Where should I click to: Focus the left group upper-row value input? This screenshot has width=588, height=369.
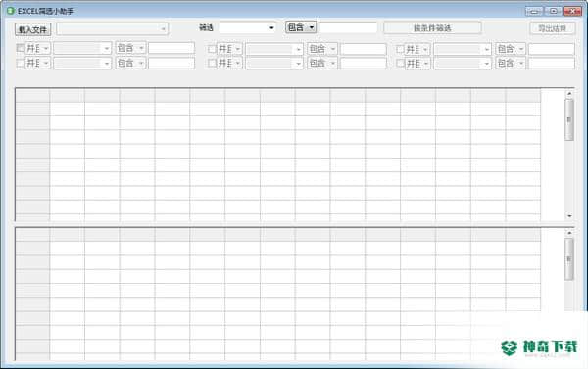point(171,48)
